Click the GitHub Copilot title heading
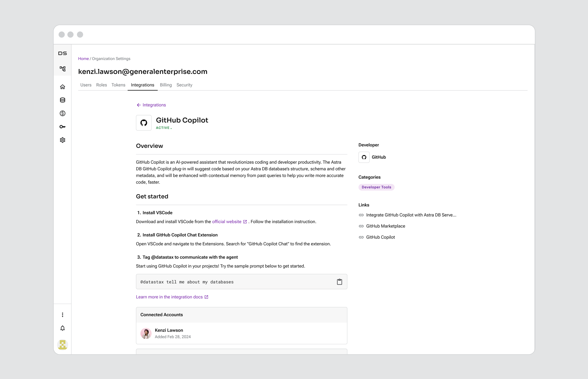Viewport: 588px width, 379px height. tap(182, 120)
